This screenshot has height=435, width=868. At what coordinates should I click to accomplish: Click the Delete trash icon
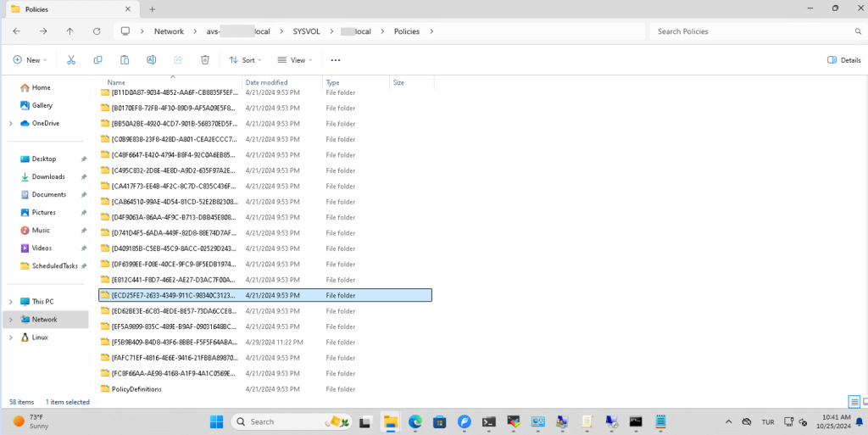tap(204, 60)
